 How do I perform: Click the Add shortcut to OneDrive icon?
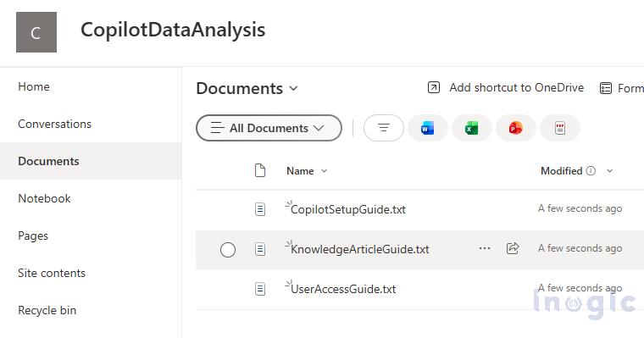coord(434,87)
